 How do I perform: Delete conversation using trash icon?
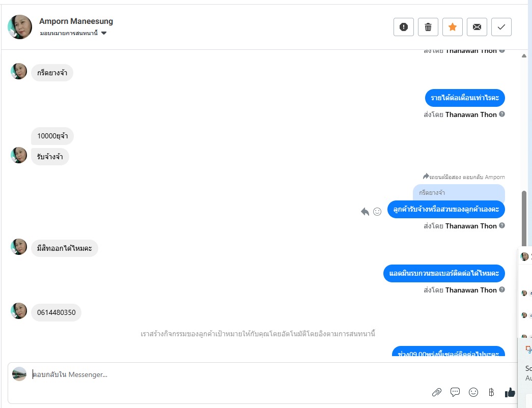click(428, 27)
